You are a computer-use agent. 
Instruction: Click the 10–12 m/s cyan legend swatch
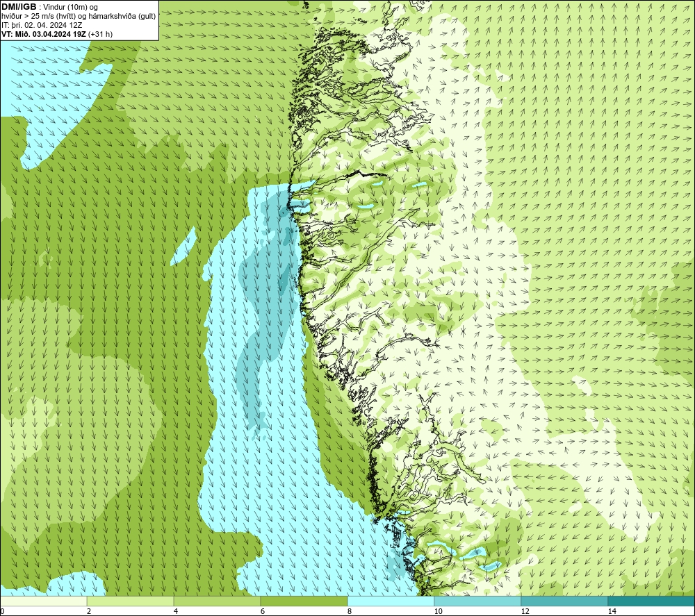(x=478, y=601)
